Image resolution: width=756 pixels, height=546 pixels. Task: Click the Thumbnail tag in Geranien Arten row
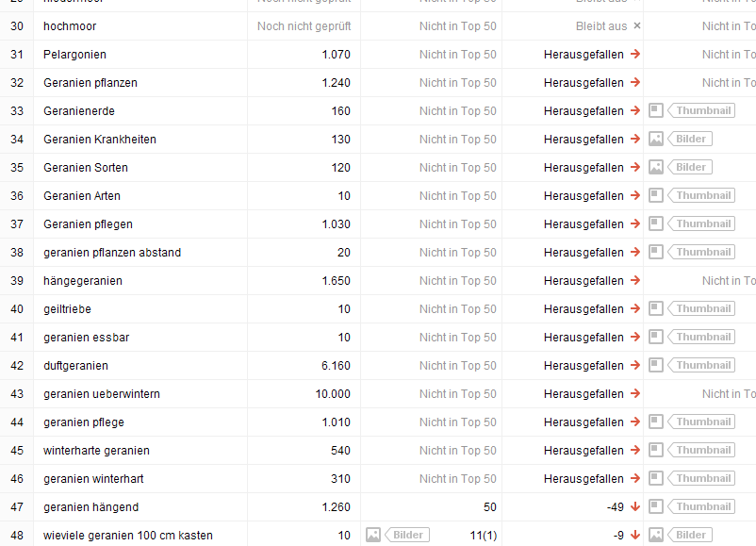tap(702, 195)
